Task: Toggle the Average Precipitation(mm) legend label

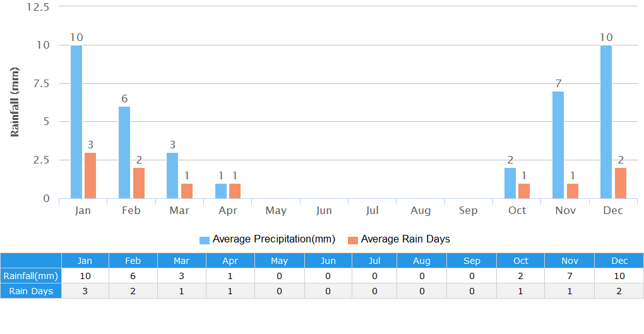Action: point(273,239)
